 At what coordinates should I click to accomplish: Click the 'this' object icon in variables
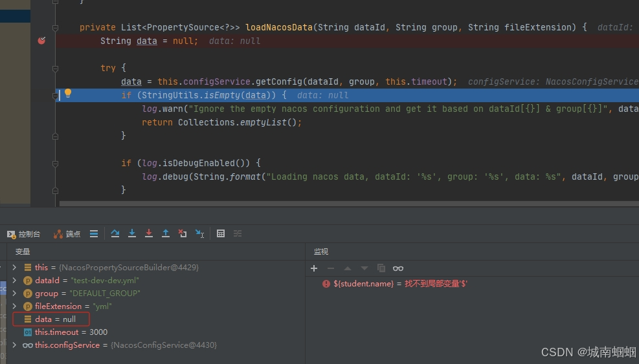coord(28,268)
